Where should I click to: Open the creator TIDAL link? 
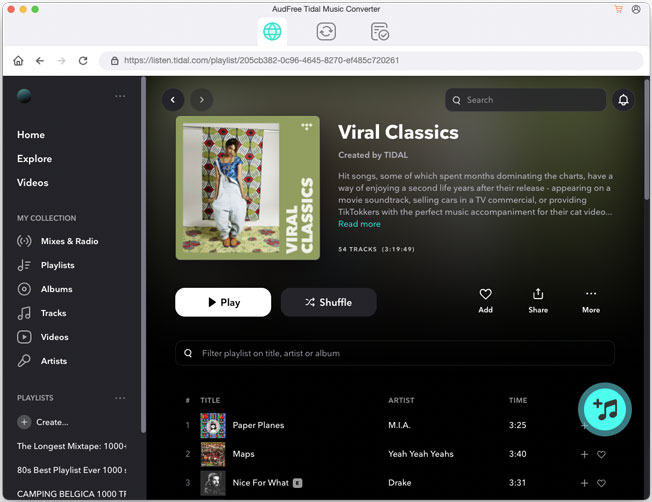[395, 155]
